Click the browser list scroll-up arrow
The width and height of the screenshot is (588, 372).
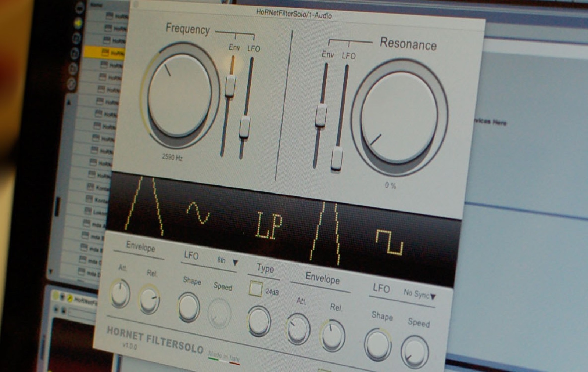[69, 102]
